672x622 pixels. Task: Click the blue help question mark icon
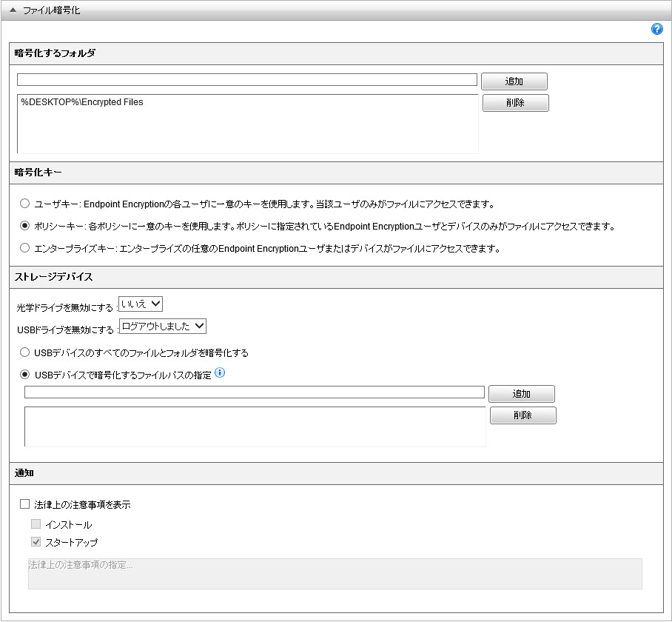click(656, 30)
